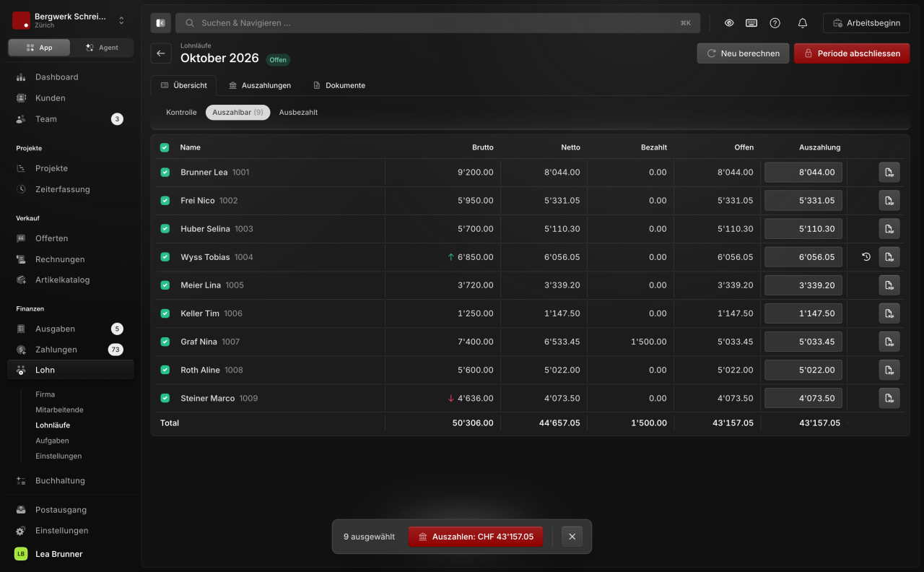
Task: Uncheck Steiner Marco's checkbox
Action: pos(165,398)
